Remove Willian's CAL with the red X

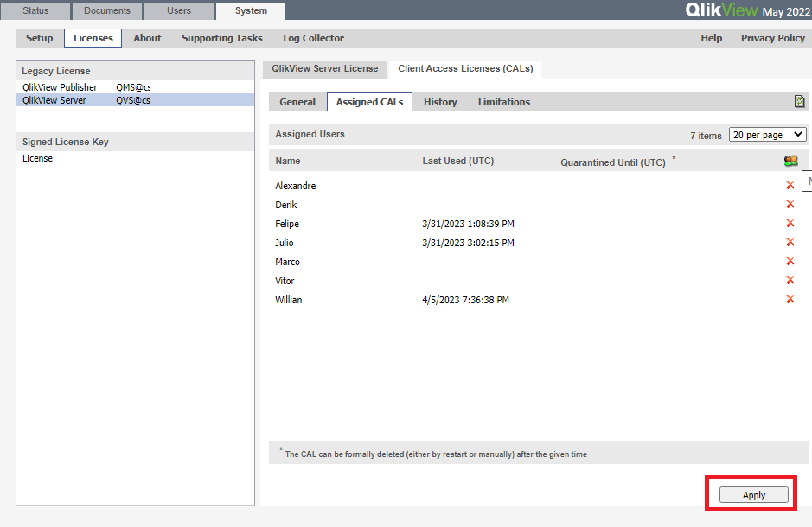click(x=790, y=300)
